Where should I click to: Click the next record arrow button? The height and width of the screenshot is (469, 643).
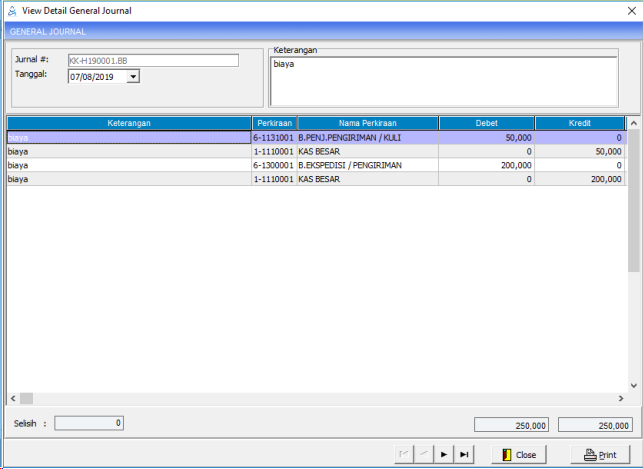point(444,454)
